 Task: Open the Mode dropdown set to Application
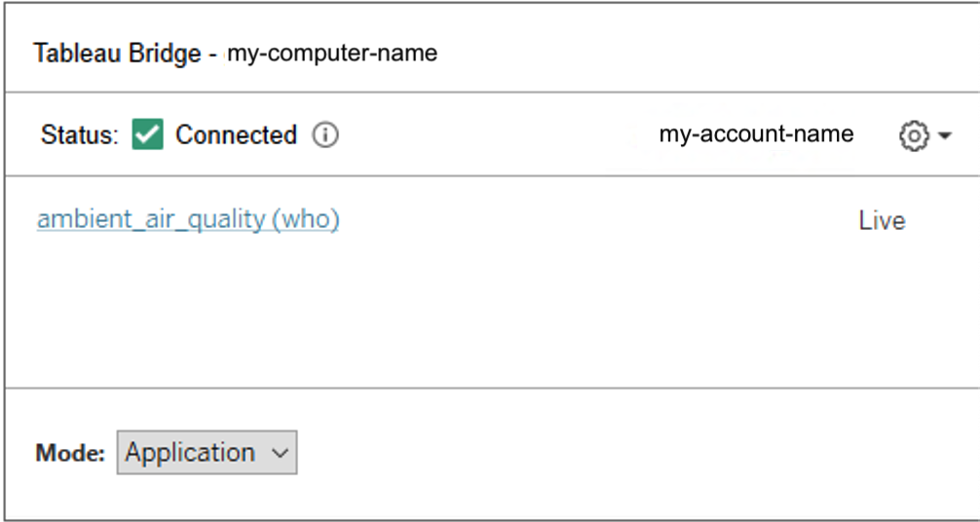207,452
